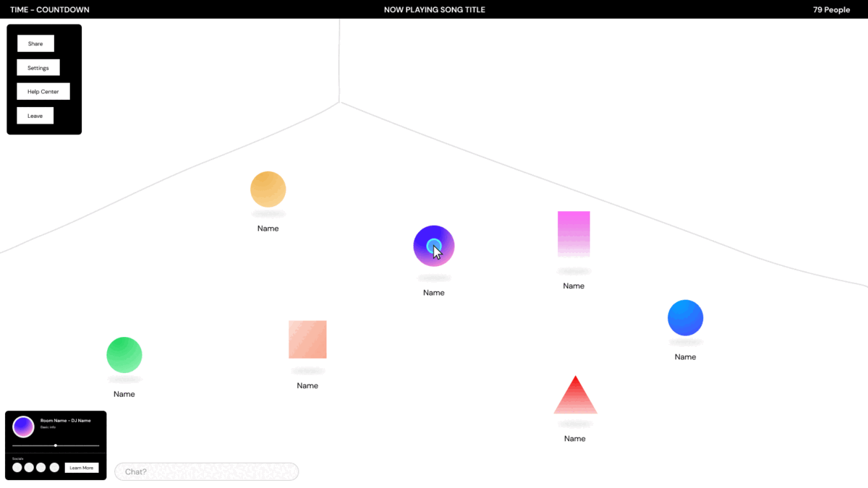Select the green circle avatar
The height and width of the screenshot is (488, 868).
pos(124,355)
